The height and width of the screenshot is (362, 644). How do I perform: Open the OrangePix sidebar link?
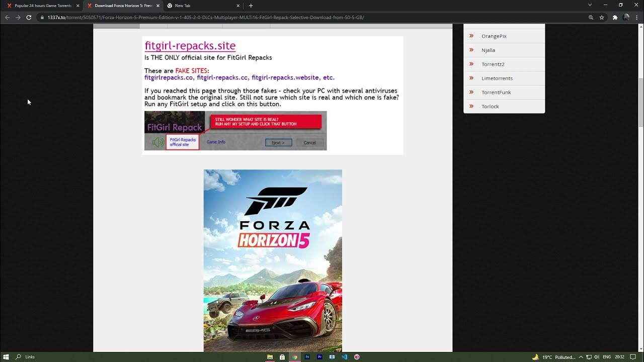494,36
